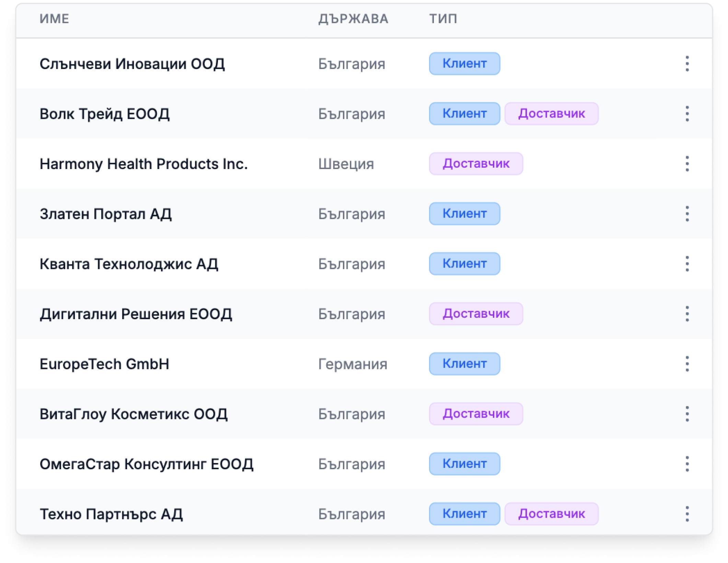Sort by ИМЕ column header
Screen dimensions: 728x563
click(x=54, y=19)
